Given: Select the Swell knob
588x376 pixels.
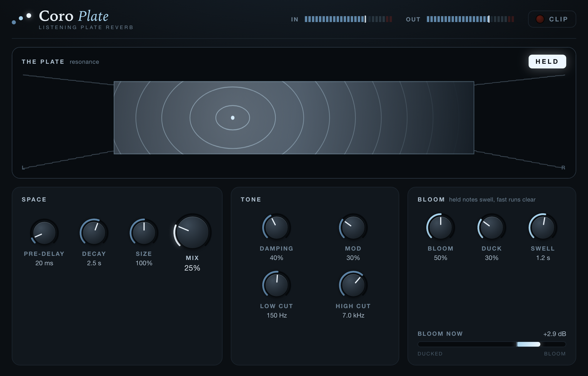Looking at the screenshot, I should coord(543,227).
